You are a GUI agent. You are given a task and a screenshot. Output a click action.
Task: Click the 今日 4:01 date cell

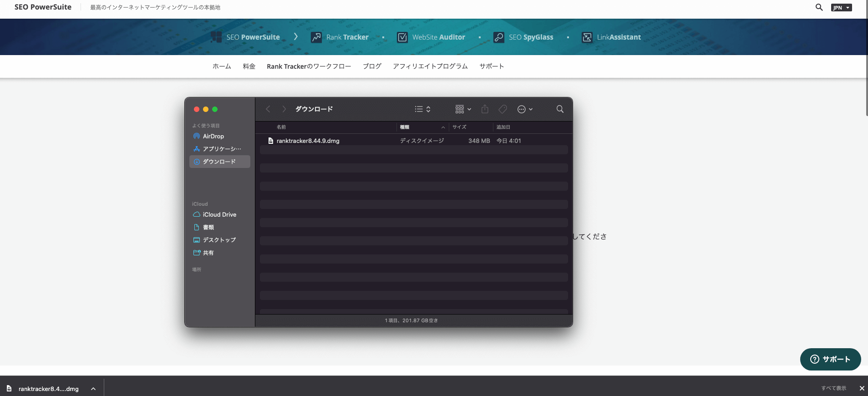pos(509,141)
